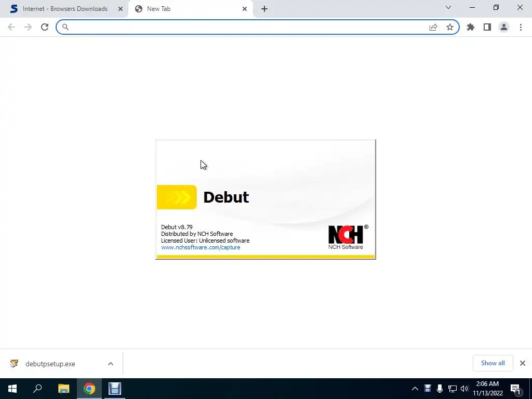The height and width of the screenshot is (399, 532).
Task: Share this page using the share icon
Action: point(433,27)
